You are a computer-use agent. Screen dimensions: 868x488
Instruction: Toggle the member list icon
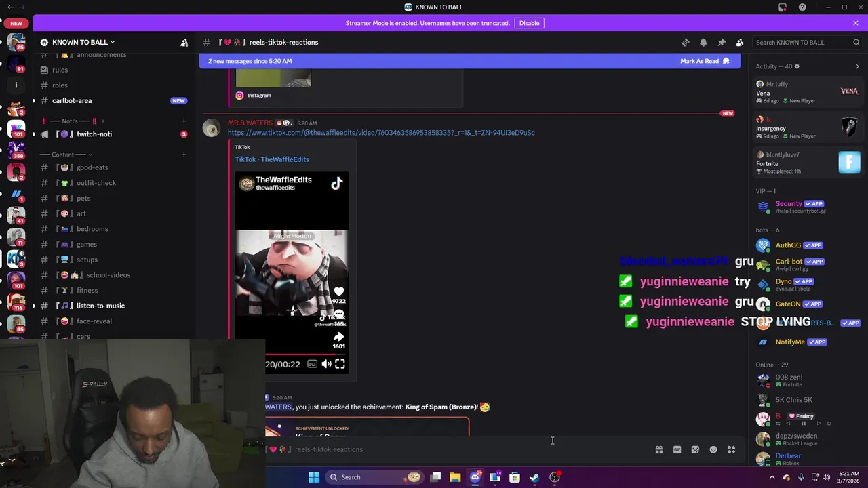point(740,42)
